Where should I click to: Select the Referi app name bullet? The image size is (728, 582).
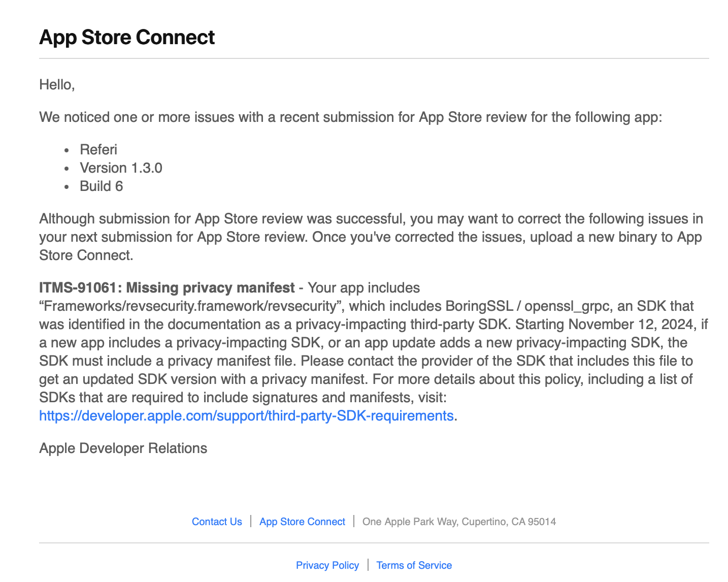[x=98, y=150]
